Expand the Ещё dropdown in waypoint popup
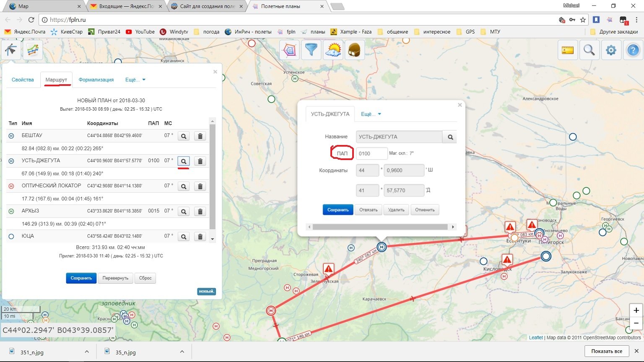 pyautogui.click(x=371, y=114)
